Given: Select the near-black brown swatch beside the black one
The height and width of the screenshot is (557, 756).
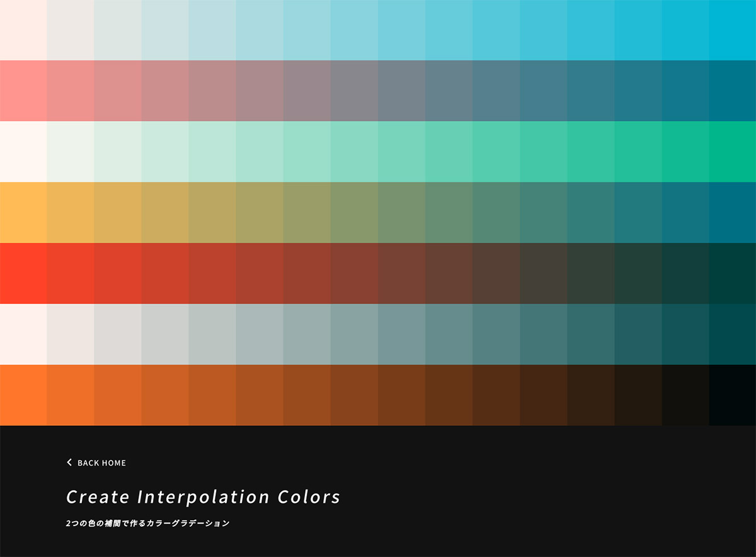Looking at the screenshot, I should [x=685, y=395].
